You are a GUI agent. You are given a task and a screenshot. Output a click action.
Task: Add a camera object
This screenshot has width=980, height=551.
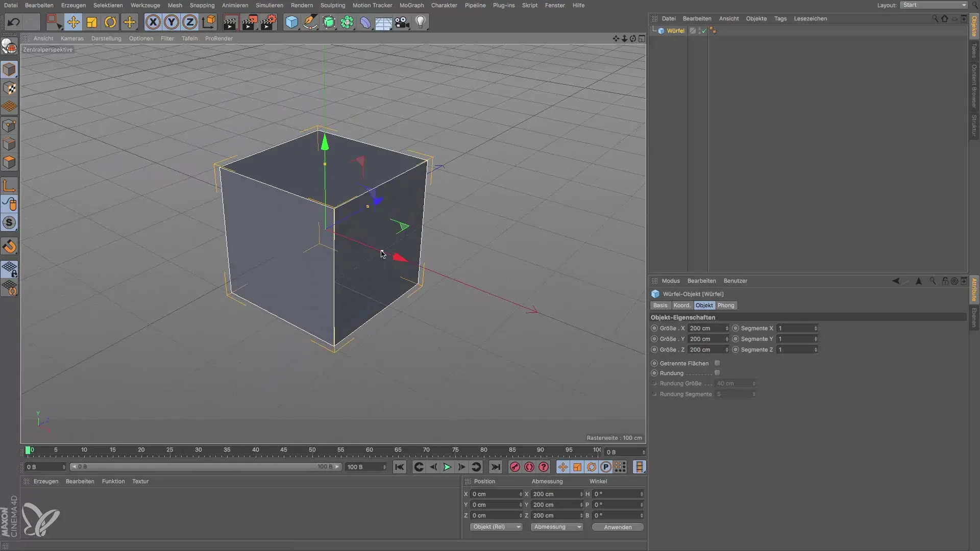coord(402,22)
